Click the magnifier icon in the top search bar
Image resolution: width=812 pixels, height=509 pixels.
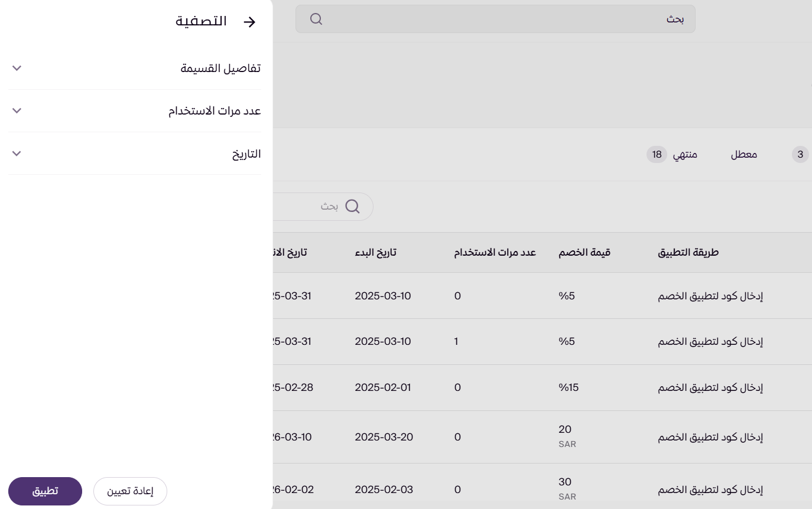316,19
